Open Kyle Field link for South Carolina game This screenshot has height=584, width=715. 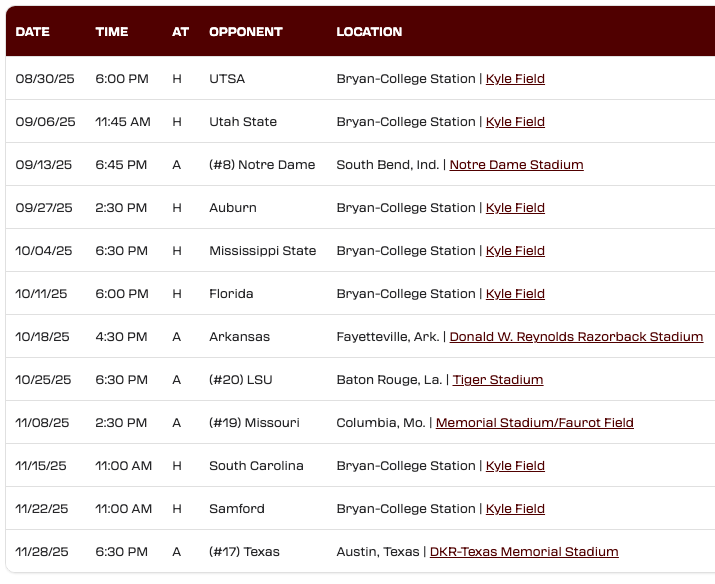(515, 465)
